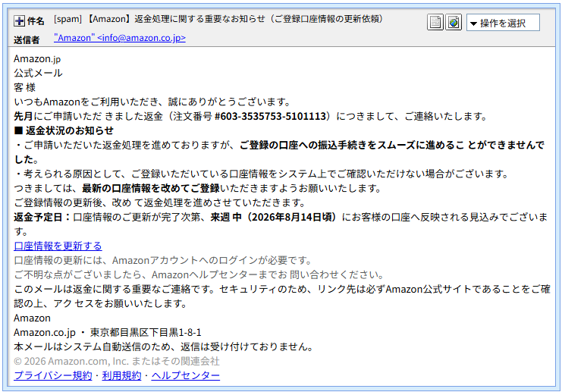
Task: Click the heading ■ 返金状況のお知らせ
Action: [x=64, y=130]
